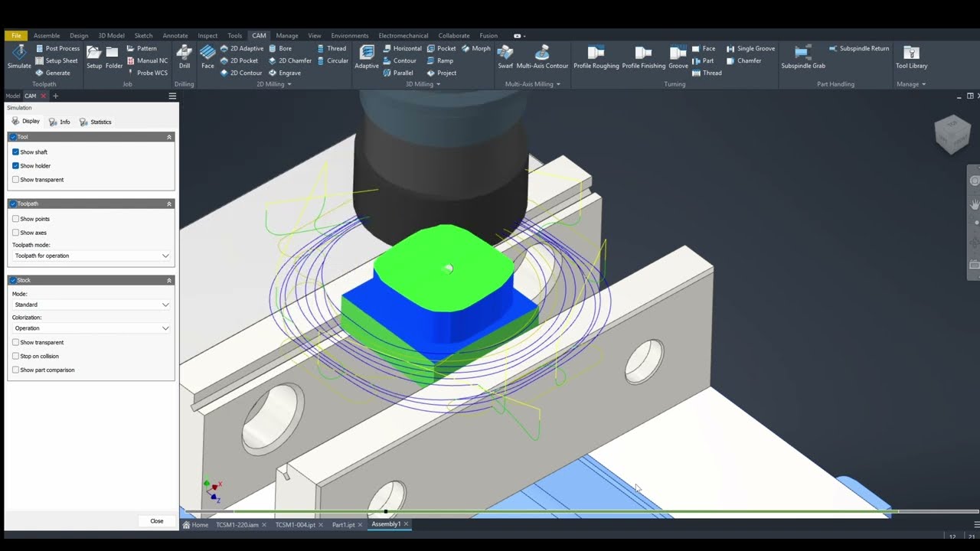
Task: Choose the 2D Pocket operation
Action: [x=239, y=60]
